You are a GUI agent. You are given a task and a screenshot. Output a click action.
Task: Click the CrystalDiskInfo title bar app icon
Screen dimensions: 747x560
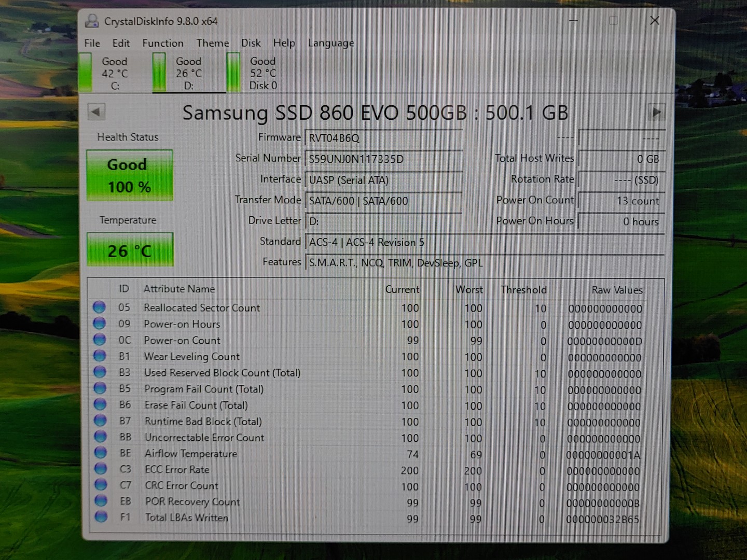(x=92, y=21)
